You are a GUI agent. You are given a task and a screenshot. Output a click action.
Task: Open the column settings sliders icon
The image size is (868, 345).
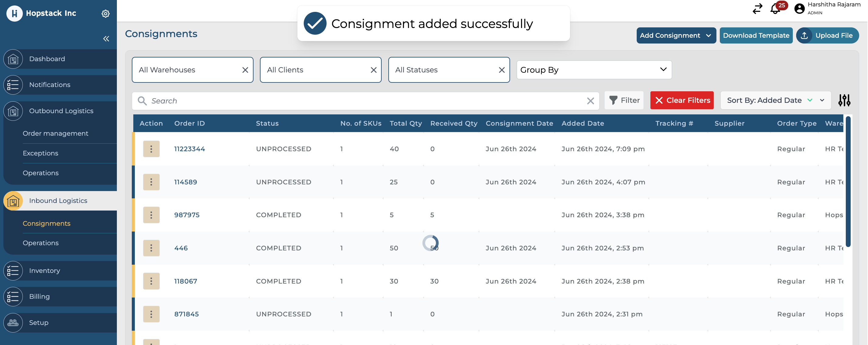coord(844,100)
